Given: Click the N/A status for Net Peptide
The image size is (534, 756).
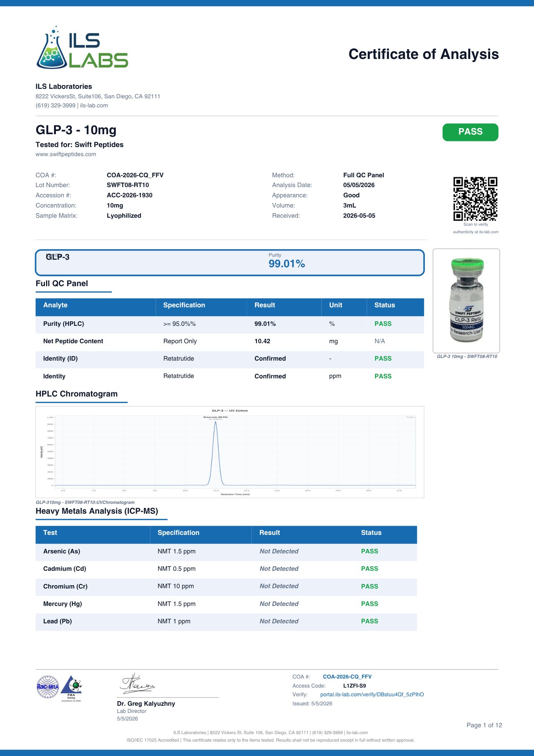Looking at the screenshot, I should [x=380, y=341].
